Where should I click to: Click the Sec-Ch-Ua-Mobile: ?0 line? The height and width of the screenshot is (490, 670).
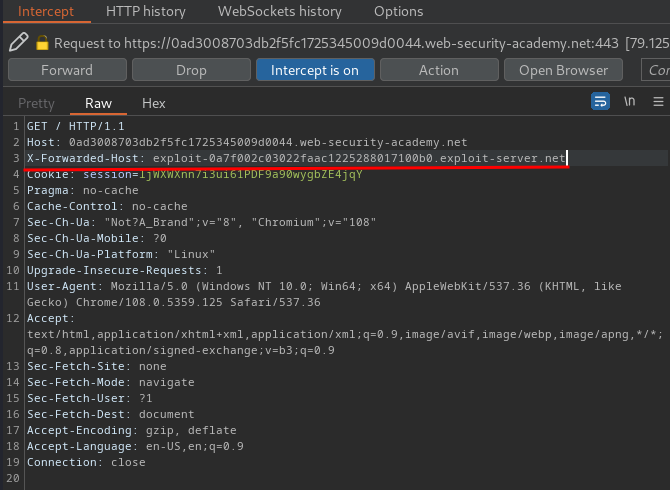pos(97,238)
